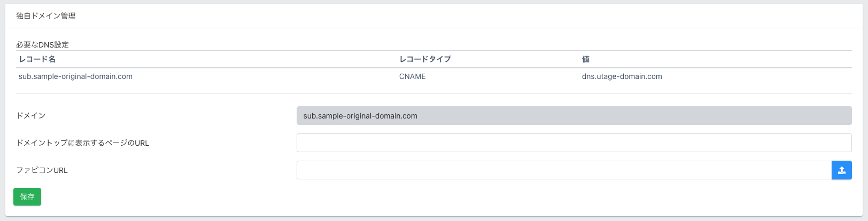Screen dimensions: 868x221
Task: Click the grey page background below the panel
Action: [433, 219]
